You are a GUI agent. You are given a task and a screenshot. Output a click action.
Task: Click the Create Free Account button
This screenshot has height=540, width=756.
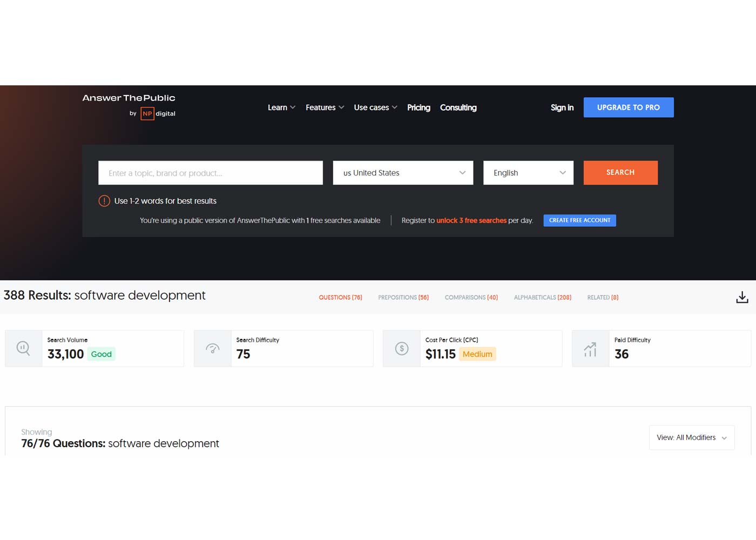(579, 220)
